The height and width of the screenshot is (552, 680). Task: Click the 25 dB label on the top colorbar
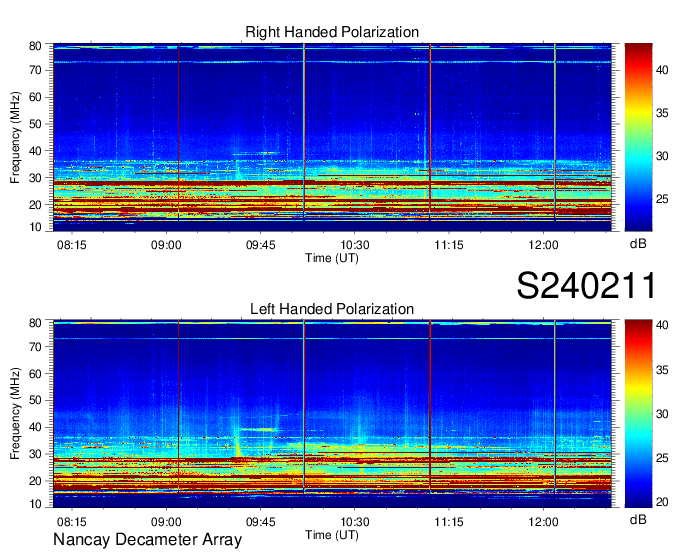tap(662, 199)
